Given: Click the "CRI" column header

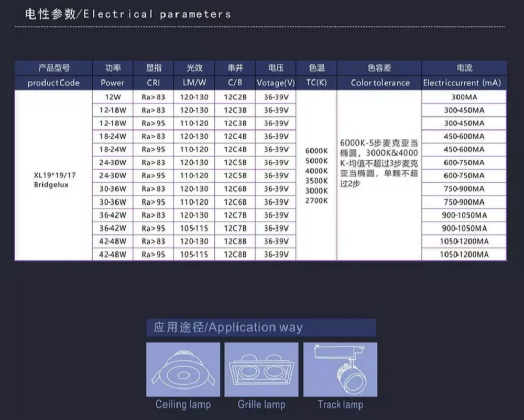Looking at the screenshot, I should click(154, 83).
